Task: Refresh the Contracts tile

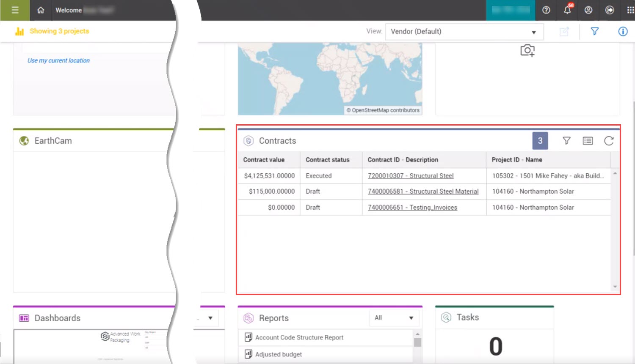Action: pos(609,141)
